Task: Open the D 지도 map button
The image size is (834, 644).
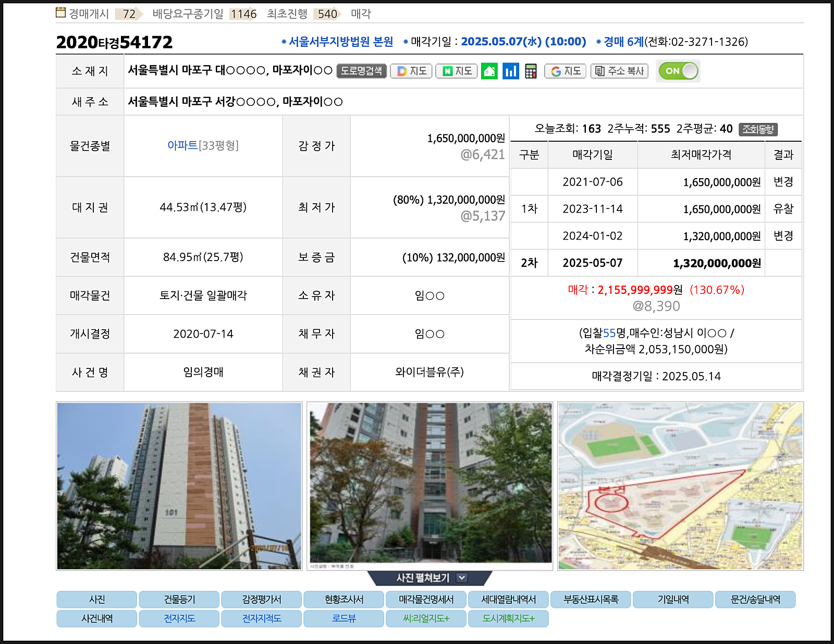Action: (x=411, y=71)
